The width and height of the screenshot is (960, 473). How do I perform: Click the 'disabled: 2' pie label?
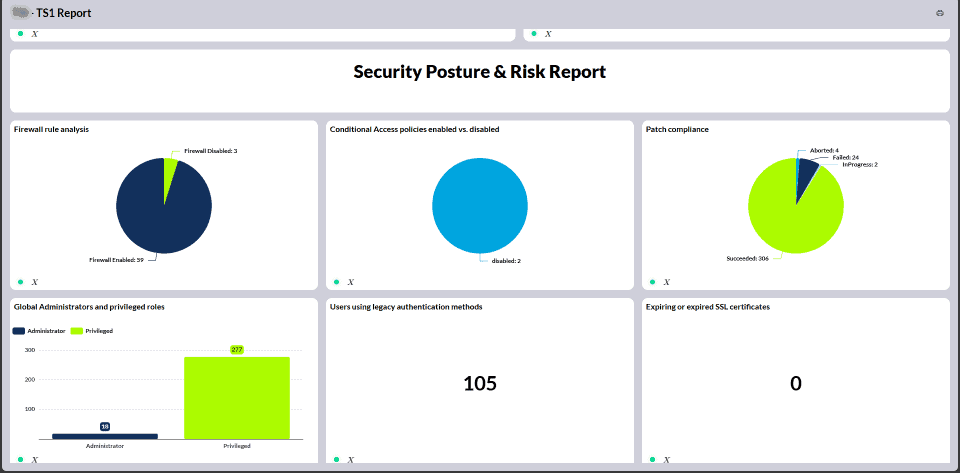pyautogui.click(x=506, y=261)
